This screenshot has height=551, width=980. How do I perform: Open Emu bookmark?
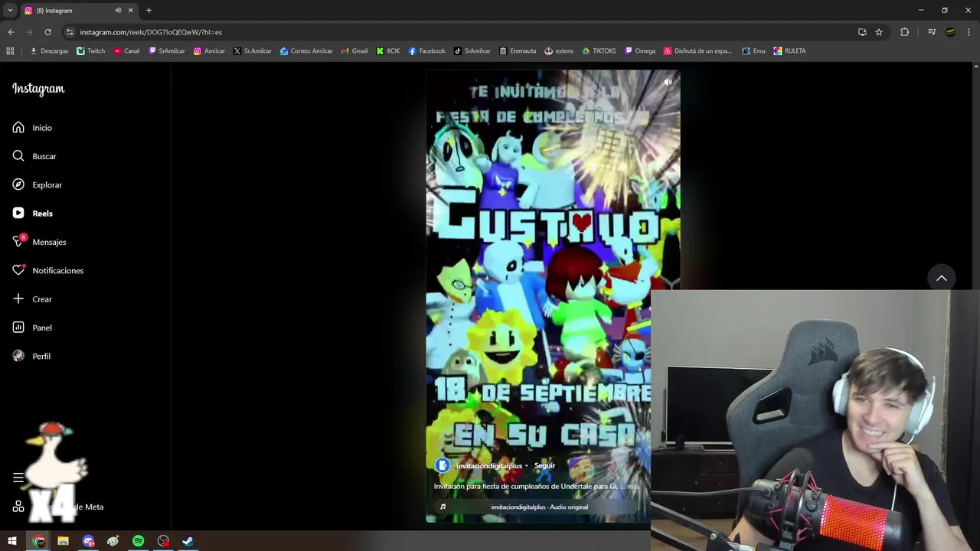[x=754, y=51]
